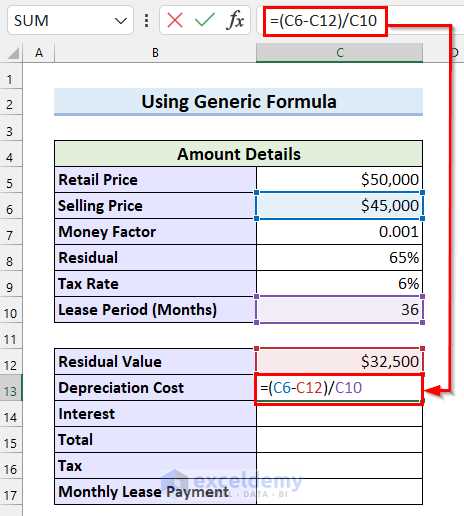This screenshot has width=464, height=516.
Task: Select the 6% value cell
Action: [339, 284]
